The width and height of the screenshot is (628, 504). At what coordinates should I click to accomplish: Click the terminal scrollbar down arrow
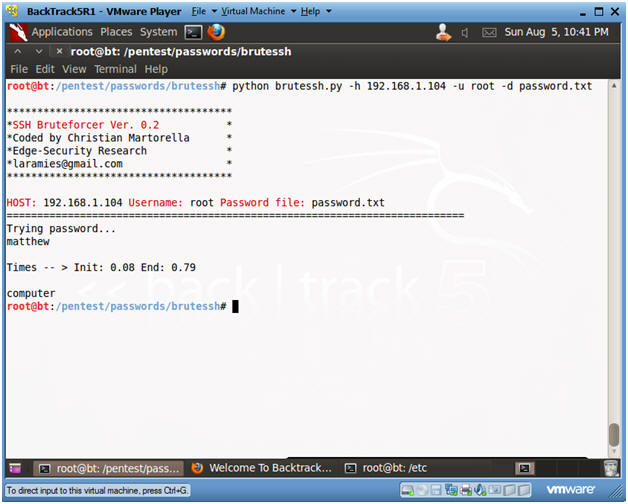tap(614, 452)
